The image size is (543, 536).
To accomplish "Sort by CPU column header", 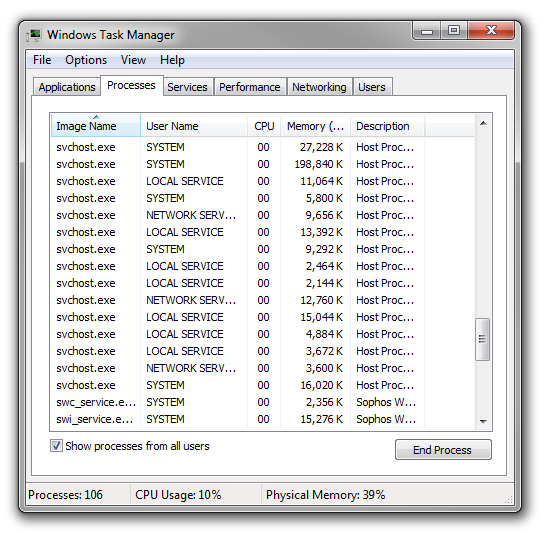I will click(264, 126).
